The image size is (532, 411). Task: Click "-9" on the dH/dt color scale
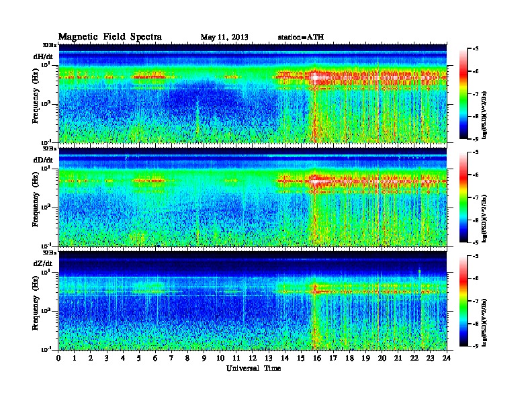[x=475, y=139]
